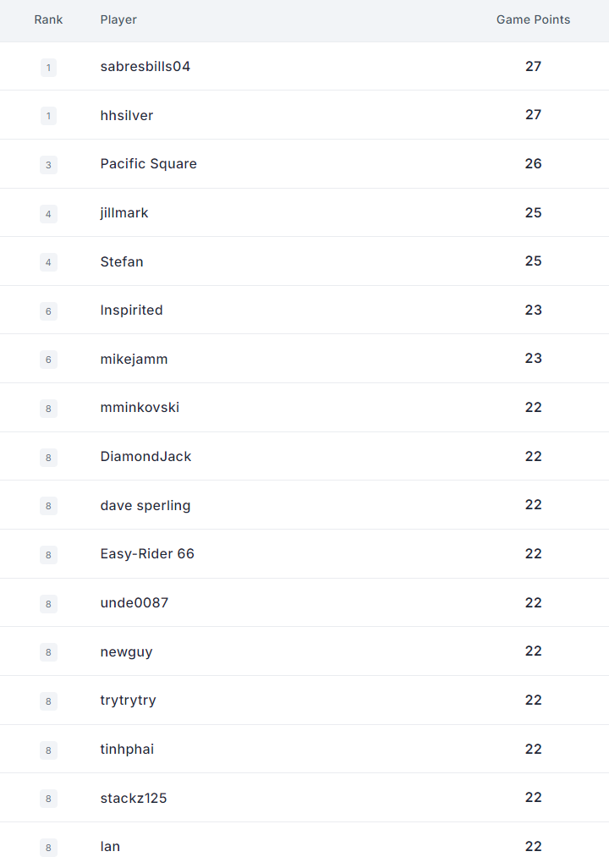The height and width of the screenshot is (868, 609).
Task: Select the Inspirited player name
Action: [131, 310]
